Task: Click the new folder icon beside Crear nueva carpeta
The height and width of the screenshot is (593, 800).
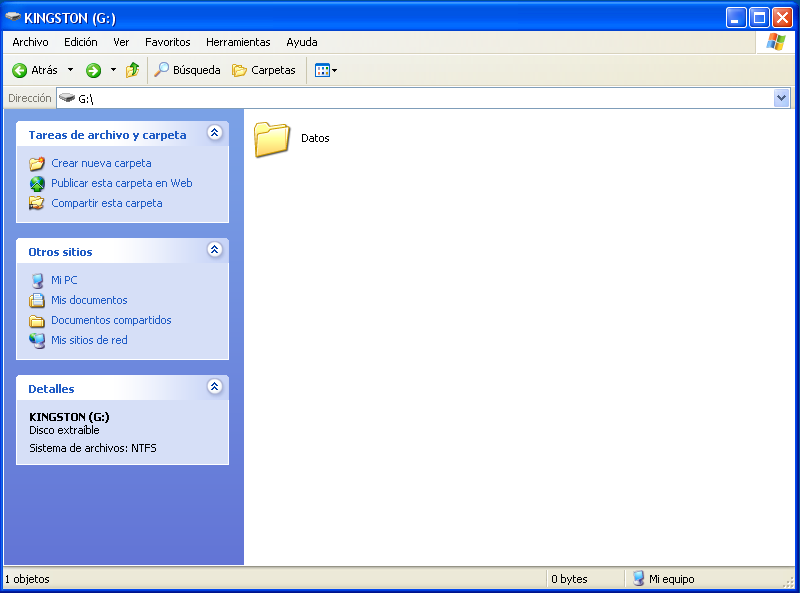Action: [37, 163]
